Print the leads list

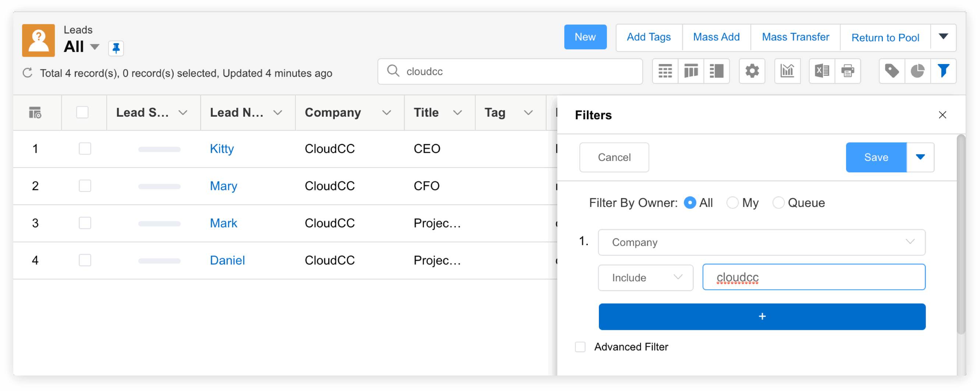pos(847,71)
